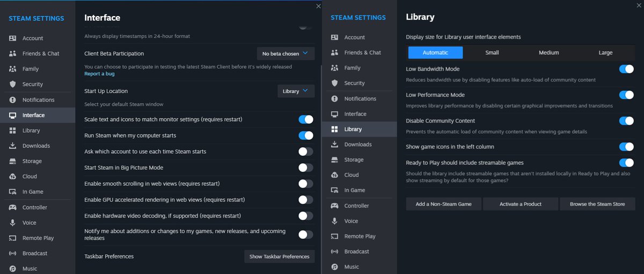This screenshot has width=644, height=274.
Task: Click Add a Non-Steam Game button
Action: coord(443,204)
